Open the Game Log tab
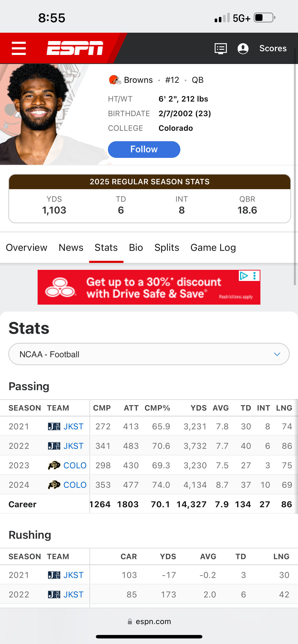 [213, 248]
